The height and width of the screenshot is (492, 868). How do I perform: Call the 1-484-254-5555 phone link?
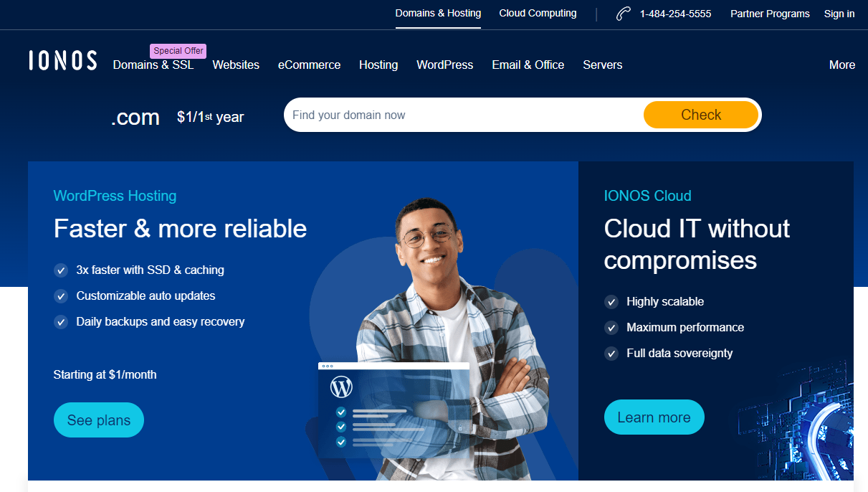(676, 14)
